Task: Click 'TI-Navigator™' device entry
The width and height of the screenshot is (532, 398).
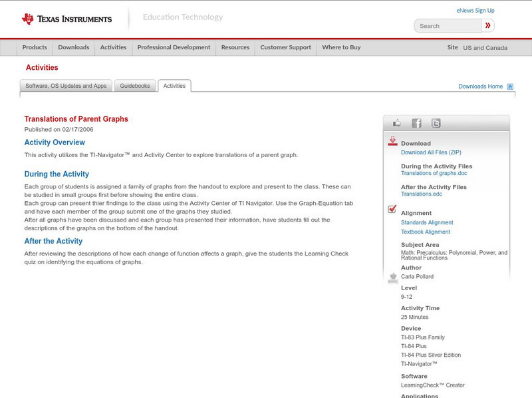Action: click(x=419, y=363)
